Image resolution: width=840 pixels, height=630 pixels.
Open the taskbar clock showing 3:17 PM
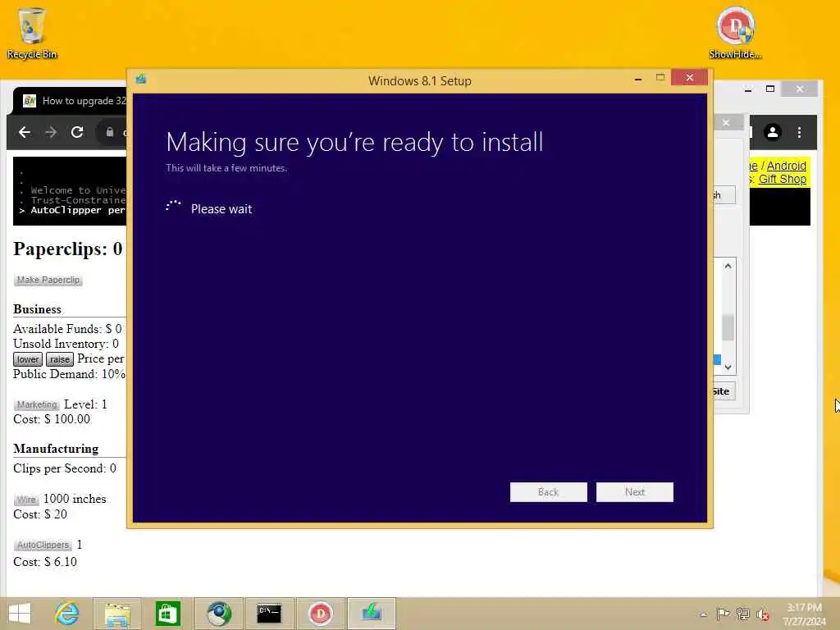tap(804, 614)
